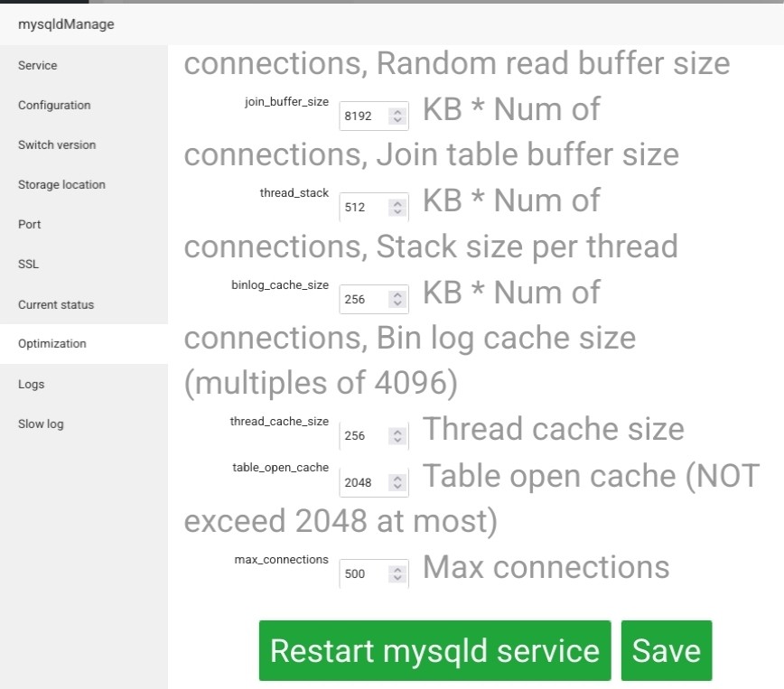Viewport: 784px width, 689px height.
Task: Open the Logs section
Action: point(31,384)
